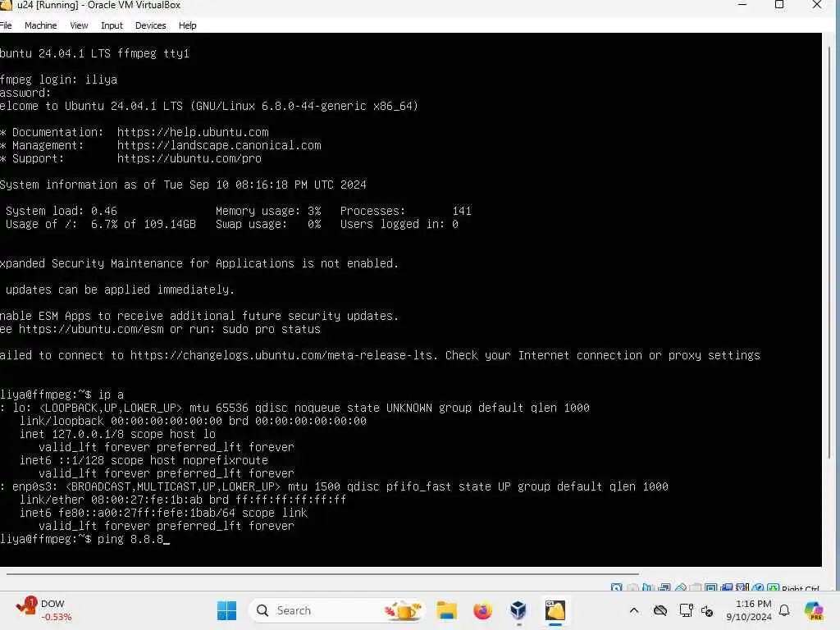Screen dimensions: 840x630
Task: Click the display settings status icon
Action: coord(711,587)
